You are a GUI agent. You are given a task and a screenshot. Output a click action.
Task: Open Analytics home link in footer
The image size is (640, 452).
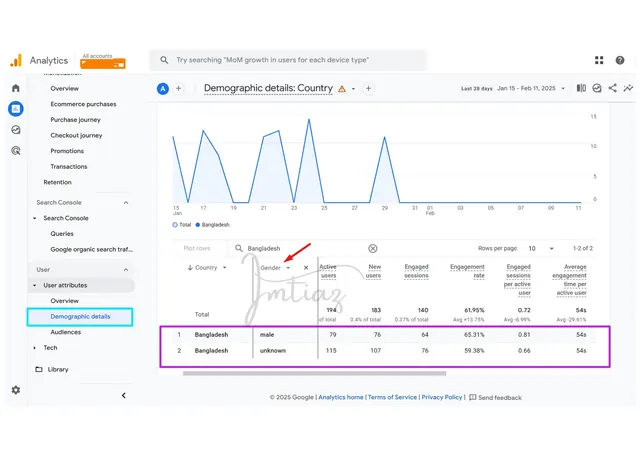[341, 397]
